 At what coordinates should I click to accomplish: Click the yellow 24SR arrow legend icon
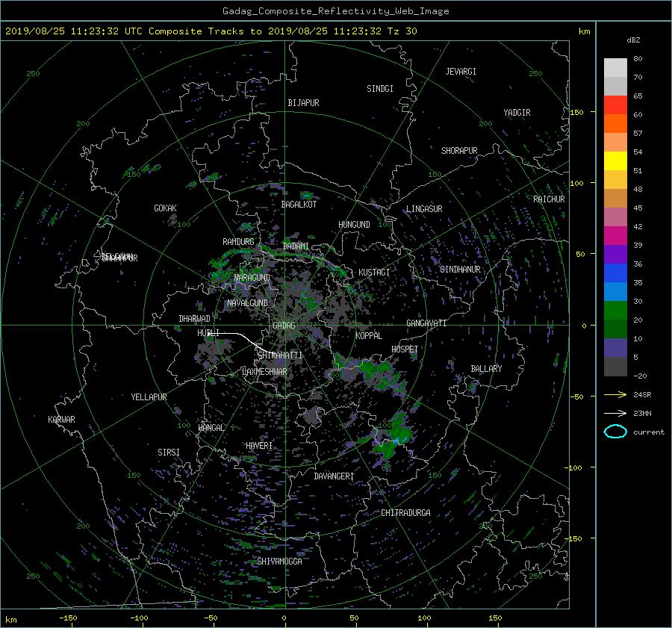tap(615, 394)
